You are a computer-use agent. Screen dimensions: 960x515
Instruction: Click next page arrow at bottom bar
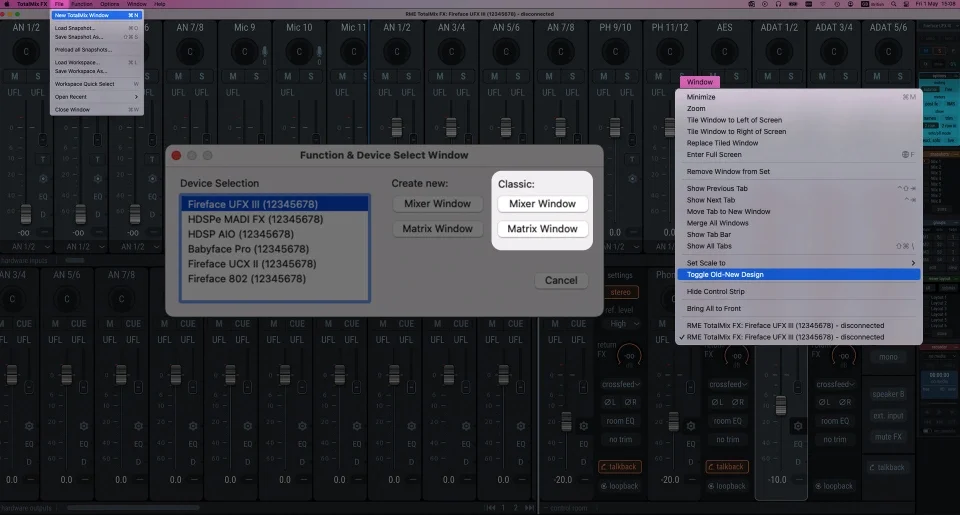pyautogui.click(x=529, y=508)
